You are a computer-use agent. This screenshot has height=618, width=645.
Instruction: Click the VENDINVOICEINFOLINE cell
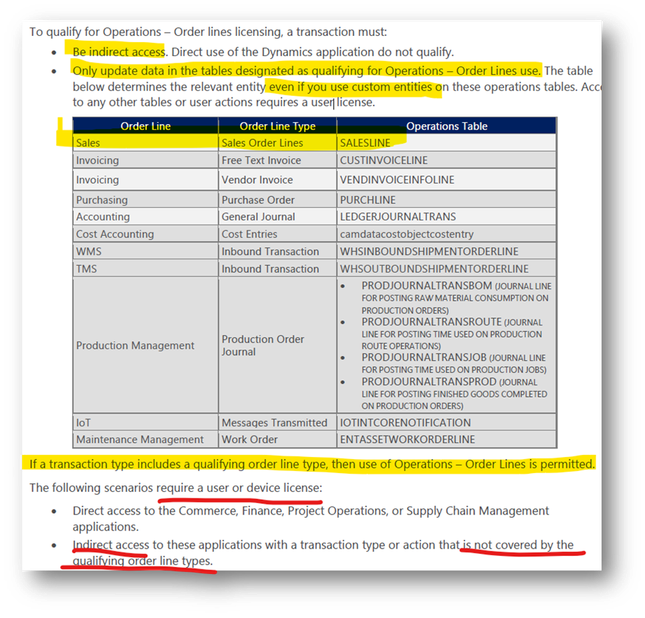(x=447, y=180)
